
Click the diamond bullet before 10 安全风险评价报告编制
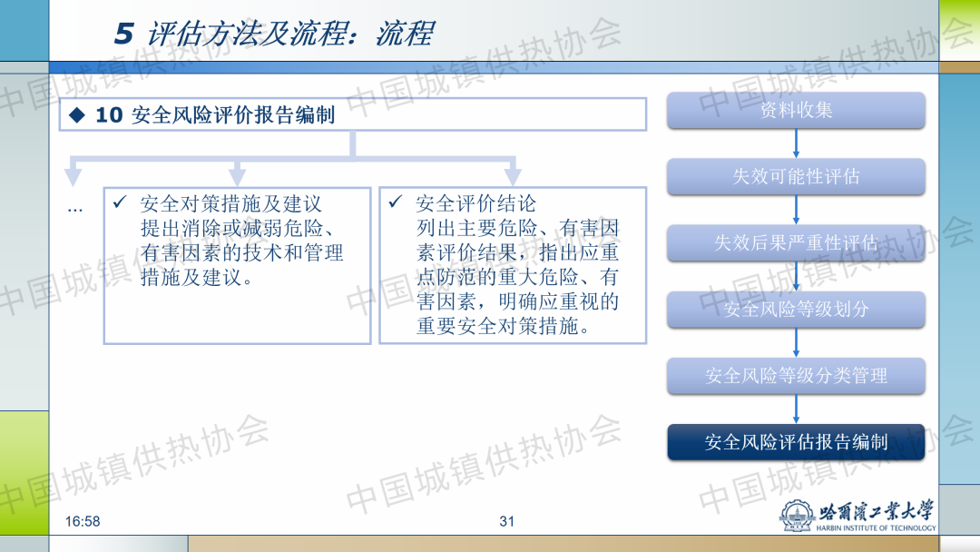click(77, 114)
